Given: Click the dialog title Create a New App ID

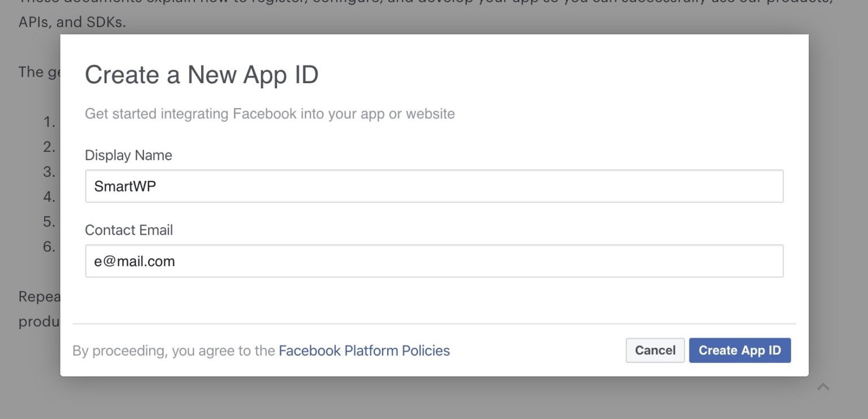Looking at the screenshot, I should coord(202,74).
